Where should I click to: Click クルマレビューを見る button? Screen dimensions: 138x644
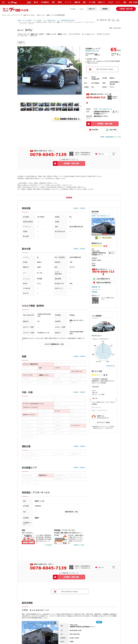click(x=103, y=422)
